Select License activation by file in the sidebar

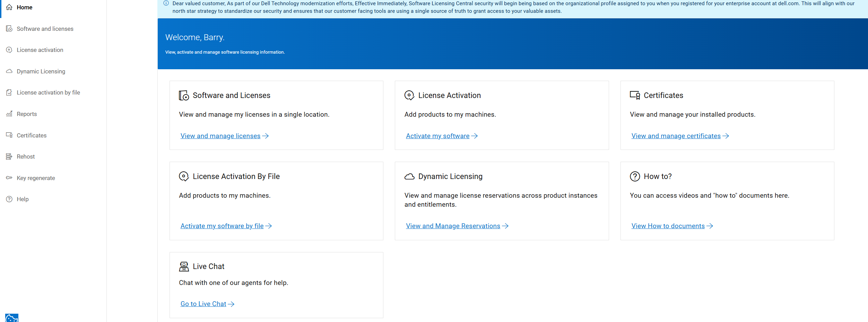tap(48, 92)
